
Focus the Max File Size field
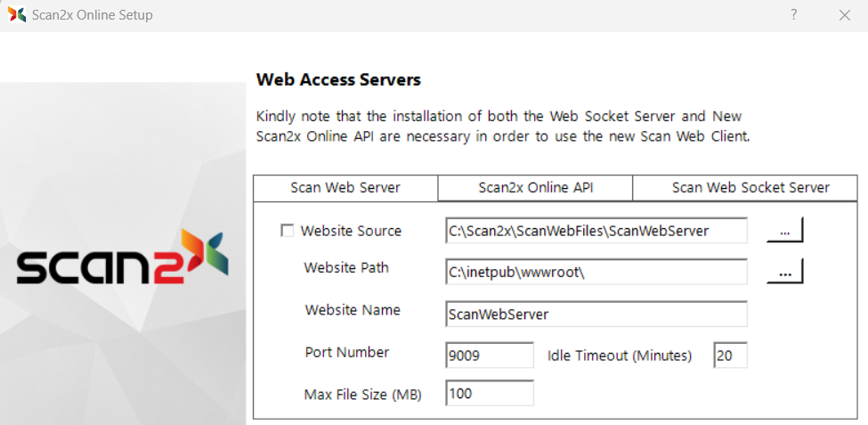point(489,393)
